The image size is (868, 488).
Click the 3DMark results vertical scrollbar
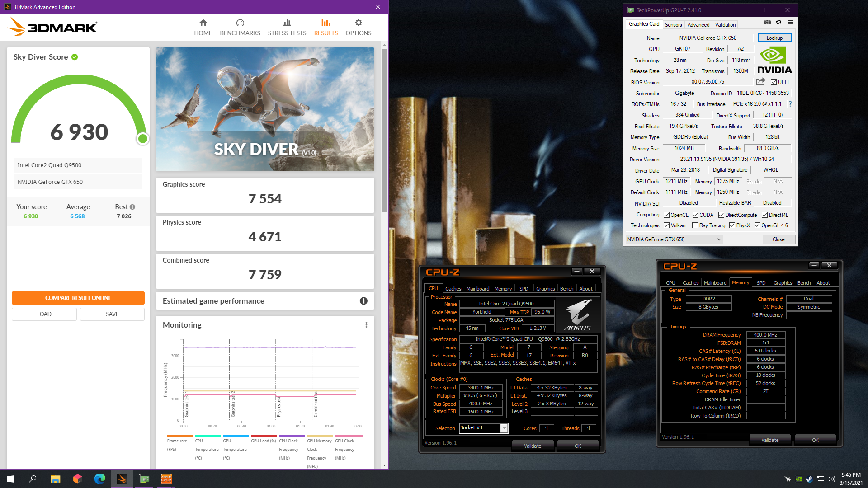tap(385, 131)
